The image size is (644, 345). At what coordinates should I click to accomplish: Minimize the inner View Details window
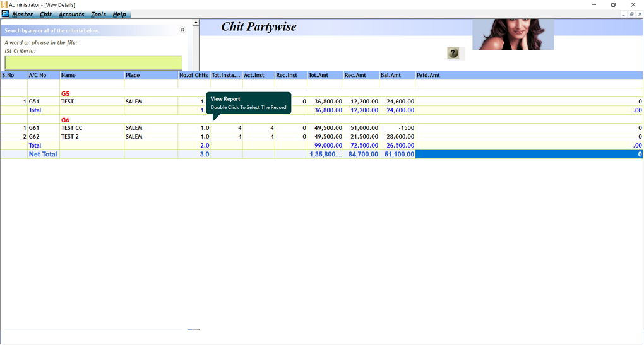point(624,14)
